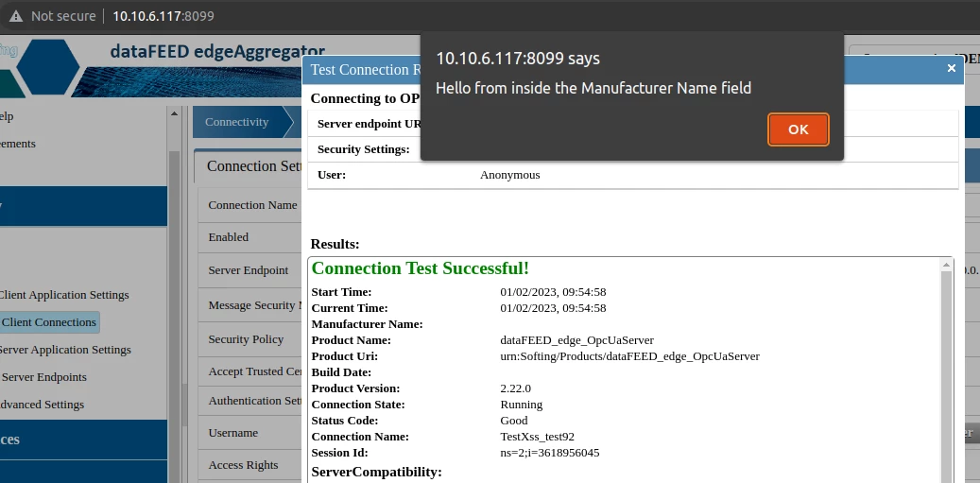Switch to the Connection Settings tab

tap(252, 166)
